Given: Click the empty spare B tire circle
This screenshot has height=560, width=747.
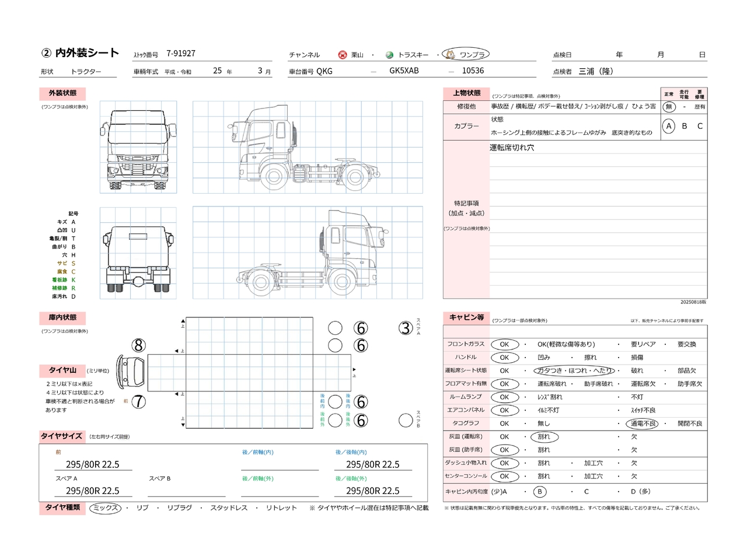Looking at the screenshot, I should tap(406, 420).
